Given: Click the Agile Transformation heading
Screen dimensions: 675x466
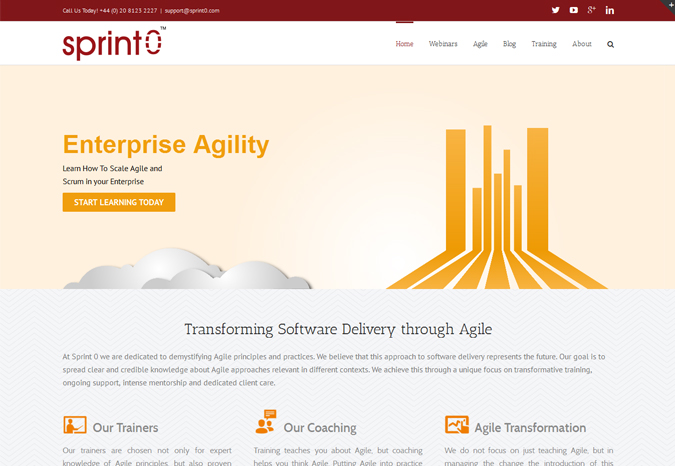Looking at the screenshot, I should [x=530, y=428].
